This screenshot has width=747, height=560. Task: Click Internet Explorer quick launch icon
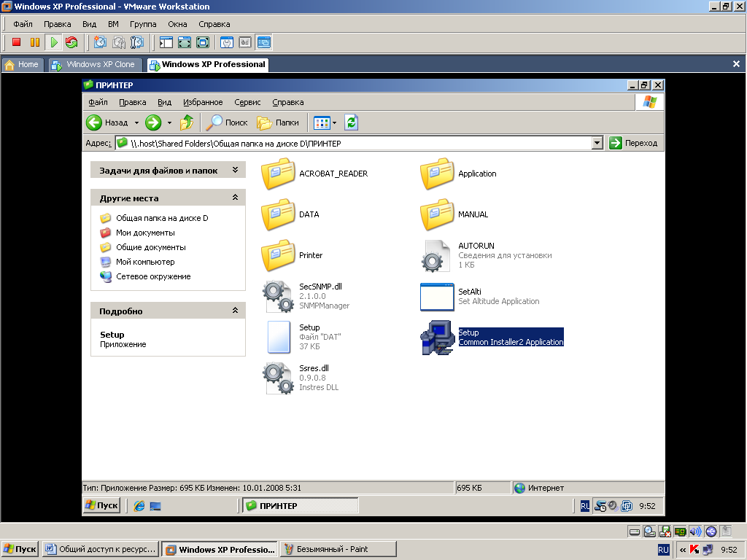pos(139,506)
